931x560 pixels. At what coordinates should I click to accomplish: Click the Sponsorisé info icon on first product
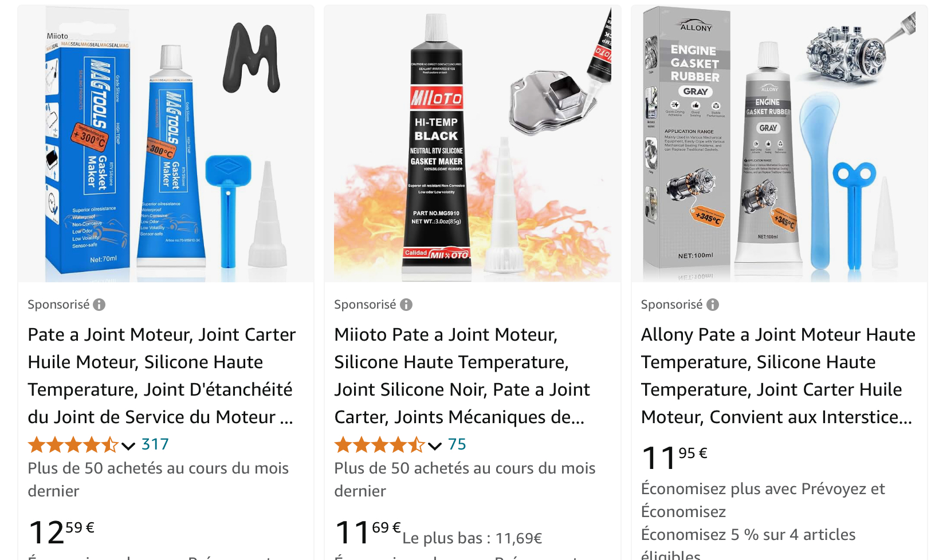click(99, 305)
